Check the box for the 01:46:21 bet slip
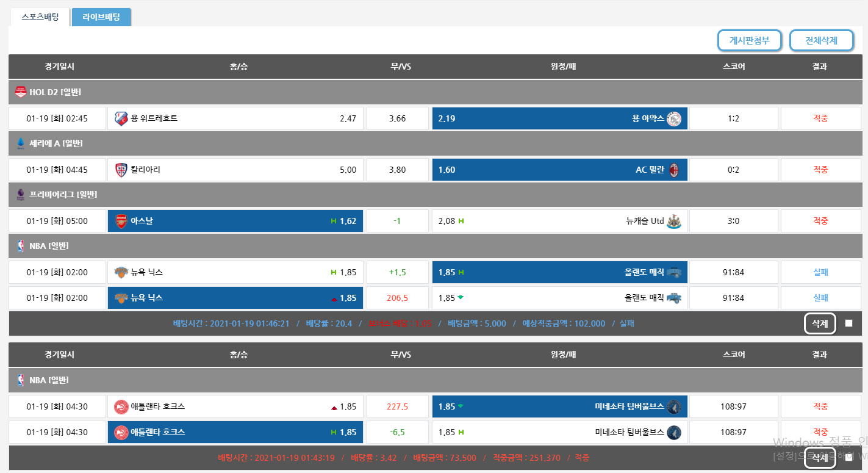Image resolution: width=868 pixels, height=473 pixels. [848, 323]
